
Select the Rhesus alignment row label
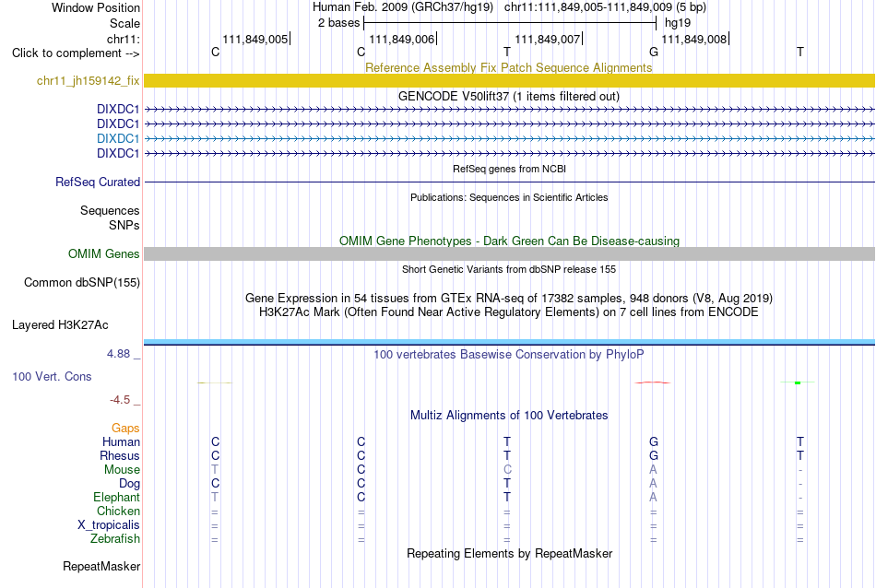(x=120, y=455)
